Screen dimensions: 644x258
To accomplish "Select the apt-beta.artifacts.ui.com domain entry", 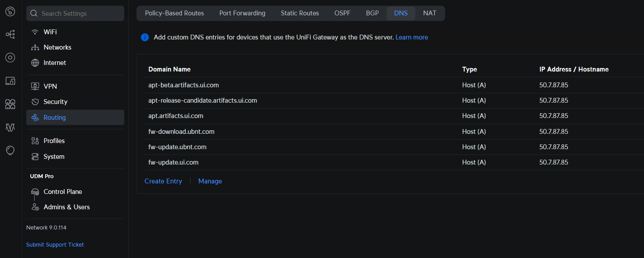I will (x=183, y=85).
